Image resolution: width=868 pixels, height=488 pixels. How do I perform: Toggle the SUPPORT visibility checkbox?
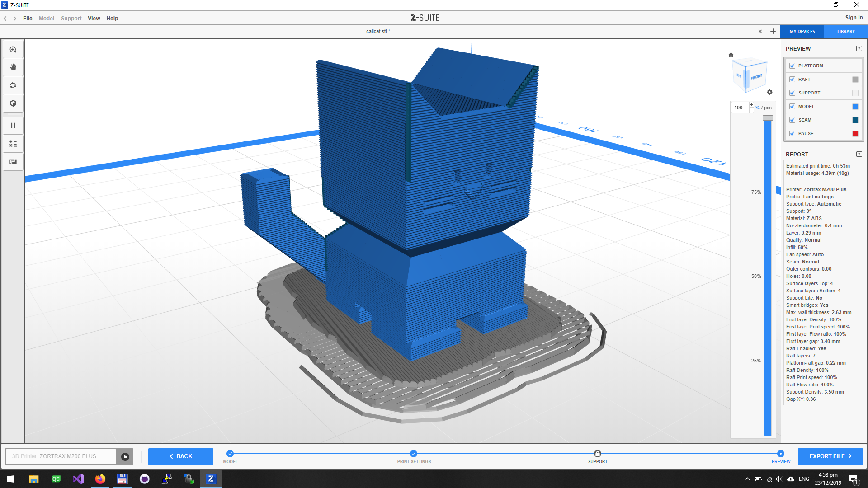pos(792,93)
